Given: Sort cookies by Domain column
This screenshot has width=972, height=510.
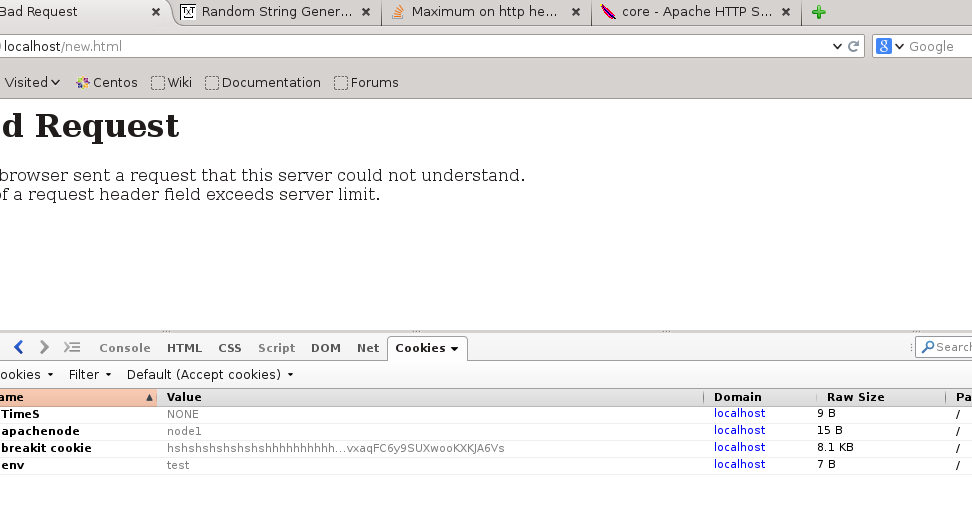Looking at the screenshot, I should click(x=760, y=397).
